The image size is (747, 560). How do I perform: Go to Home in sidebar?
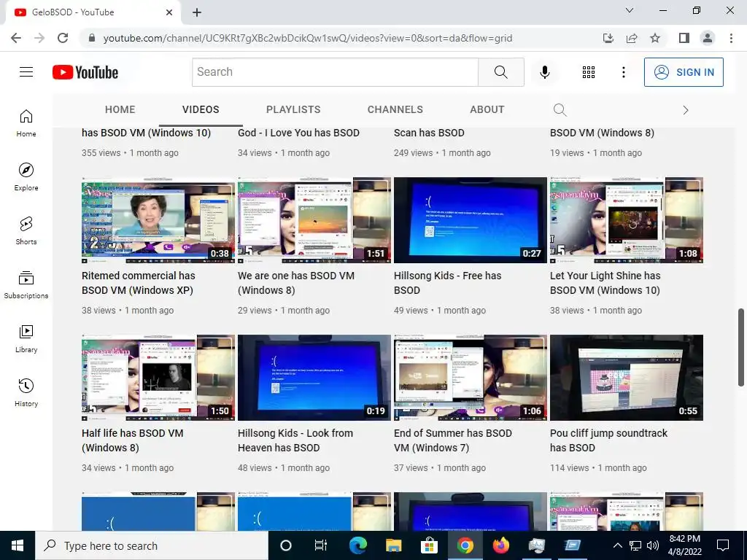26,122
